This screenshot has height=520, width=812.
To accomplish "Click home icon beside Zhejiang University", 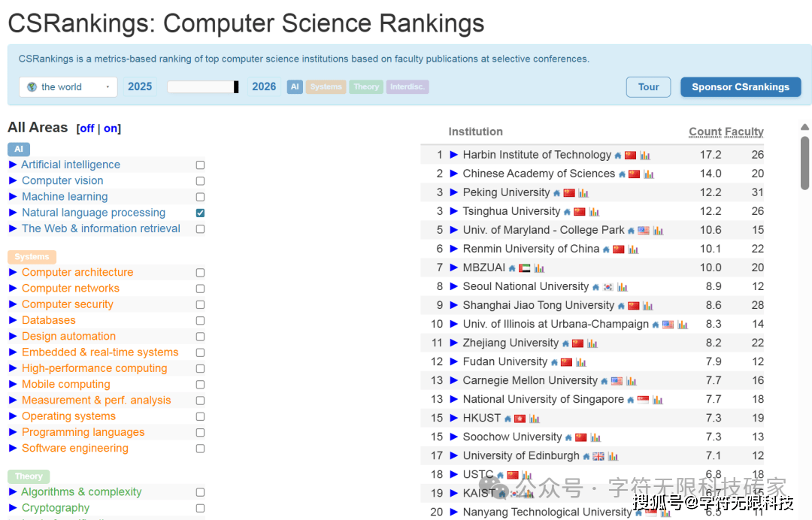I will pyautogui.click(x=565, y=343).
